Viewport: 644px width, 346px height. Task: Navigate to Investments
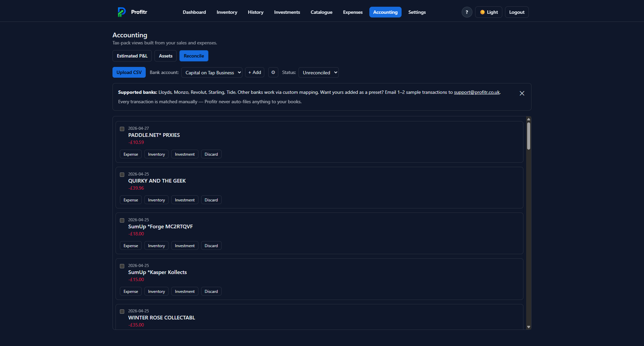287,12
